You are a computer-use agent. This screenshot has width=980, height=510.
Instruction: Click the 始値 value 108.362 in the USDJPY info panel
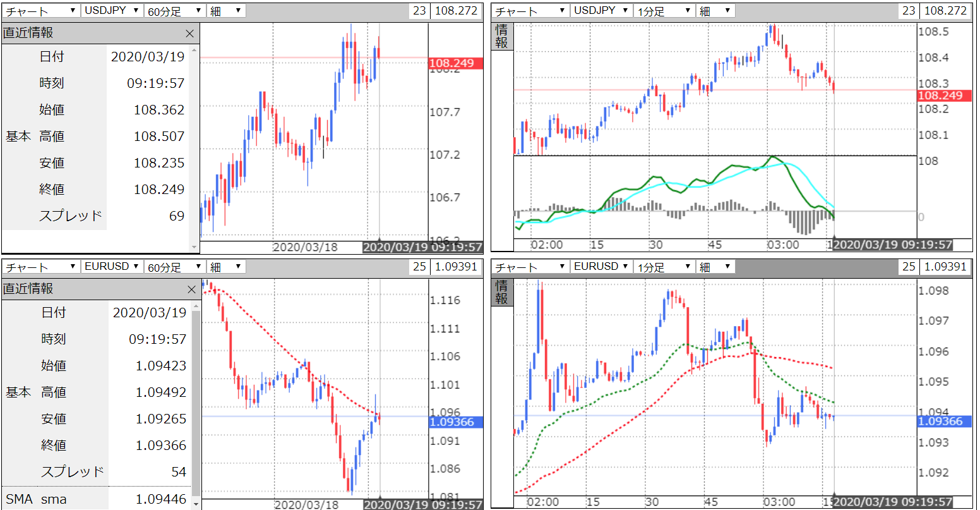pos(159,110)
